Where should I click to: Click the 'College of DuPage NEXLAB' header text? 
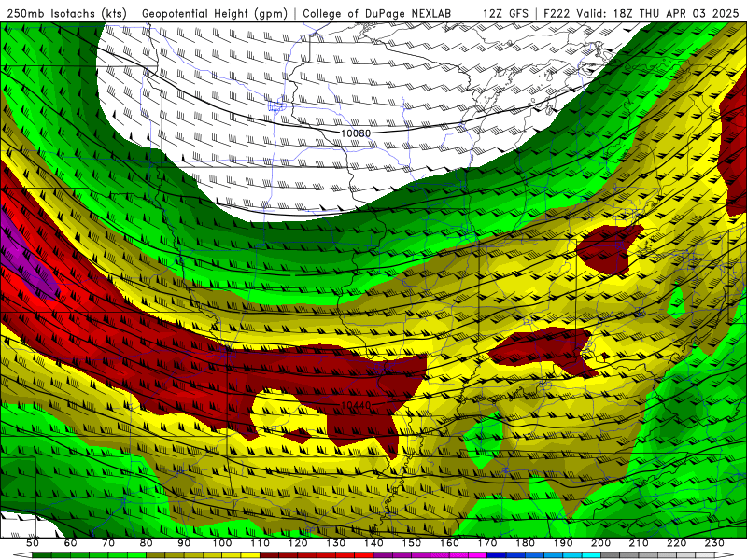pos(377,14)
